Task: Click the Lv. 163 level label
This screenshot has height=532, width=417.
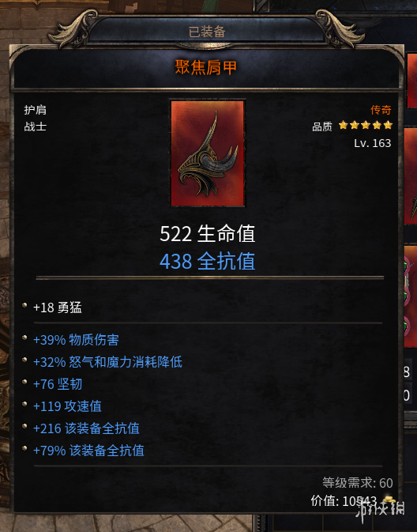Action: click(372, 143)
